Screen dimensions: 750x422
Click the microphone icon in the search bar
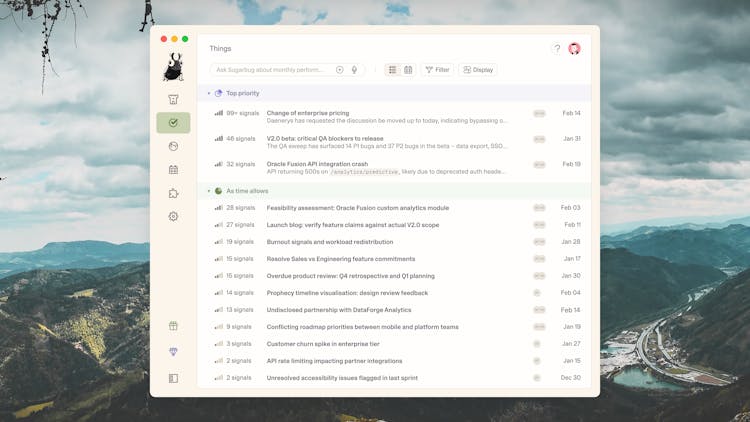[354, 70]
